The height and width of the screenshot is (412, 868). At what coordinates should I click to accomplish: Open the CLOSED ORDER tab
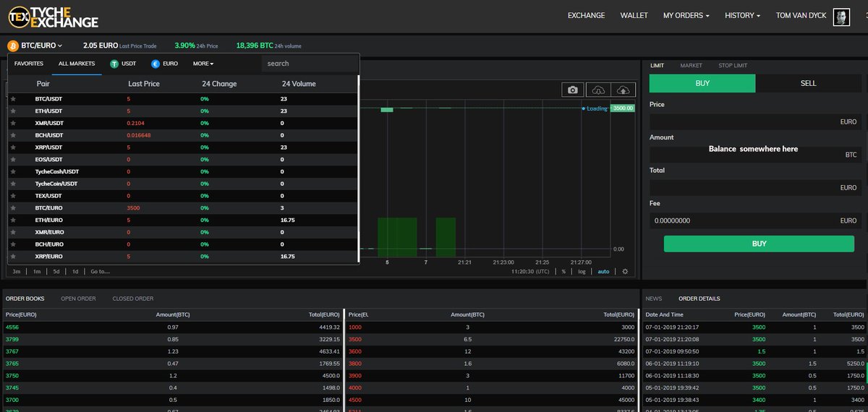[132, 299]
